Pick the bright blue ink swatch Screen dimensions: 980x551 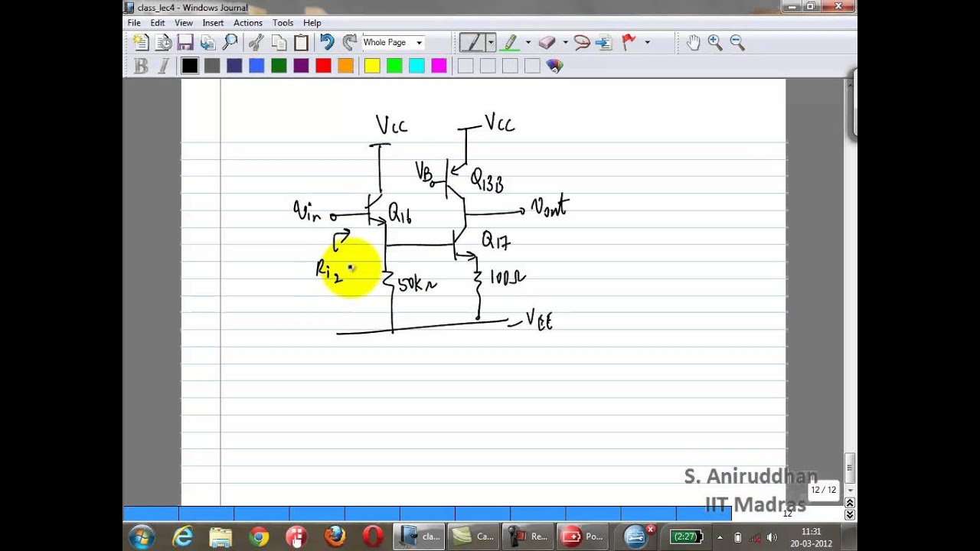coord(256,67)
